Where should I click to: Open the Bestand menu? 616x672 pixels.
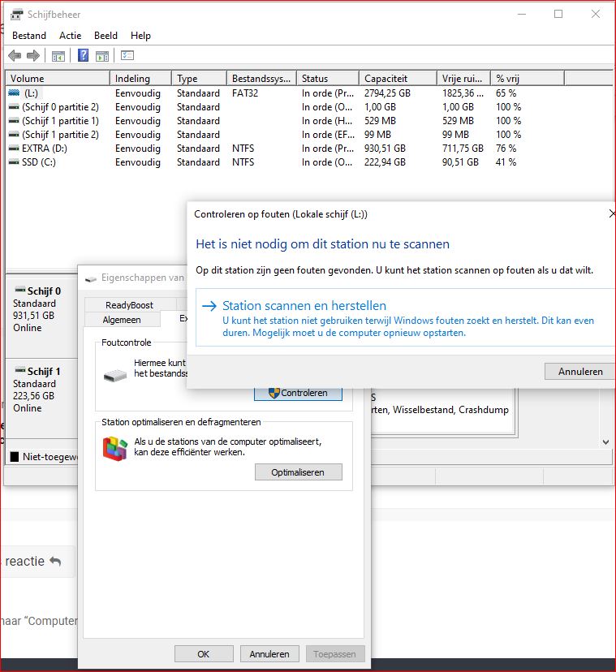[x=29, y=36]
